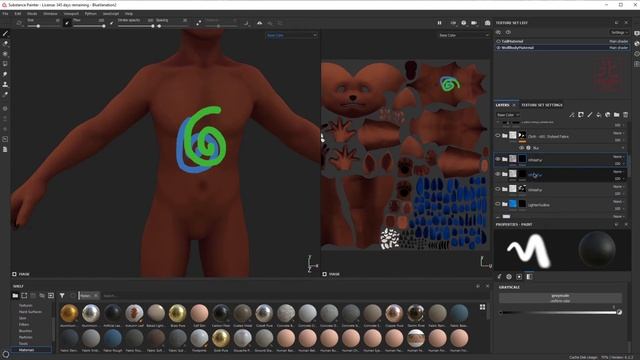The width and height of the screenshot is (640, 360).
Task: Switch Shelf to grid view icon
Action: tap(482, 307)
